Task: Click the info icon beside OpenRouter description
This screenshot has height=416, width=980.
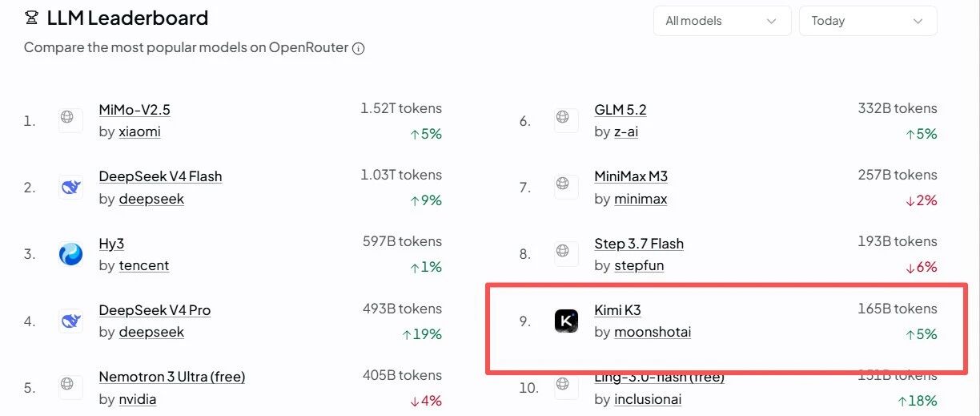Action: click(x=359, y=48)
